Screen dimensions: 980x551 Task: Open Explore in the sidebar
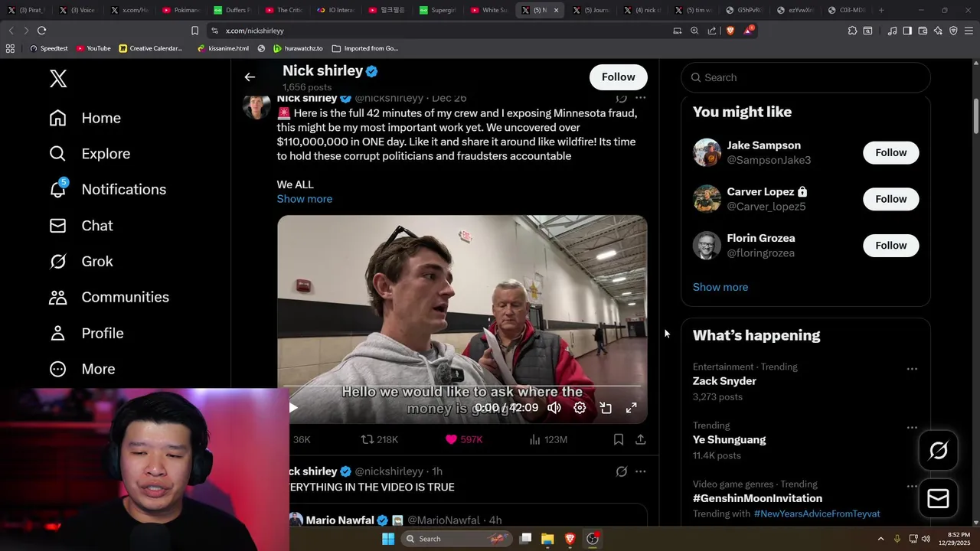coord(90,154)
